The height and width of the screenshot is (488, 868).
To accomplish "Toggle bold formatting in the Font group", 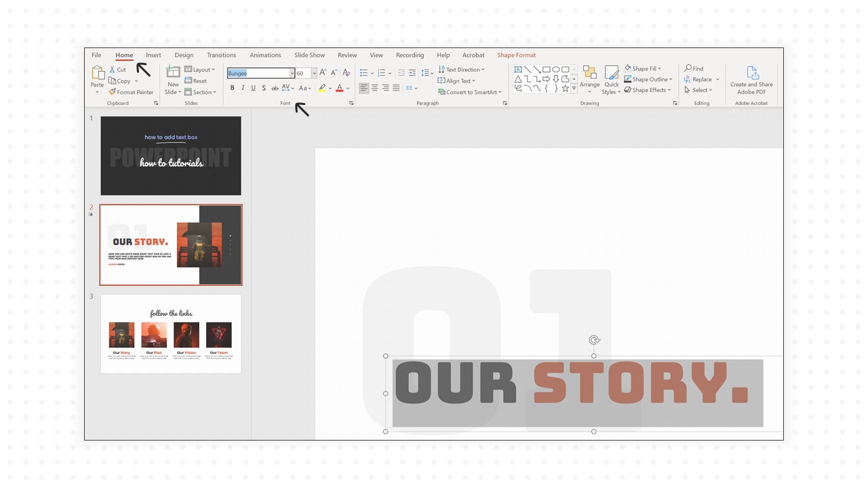I will point(233,88).
